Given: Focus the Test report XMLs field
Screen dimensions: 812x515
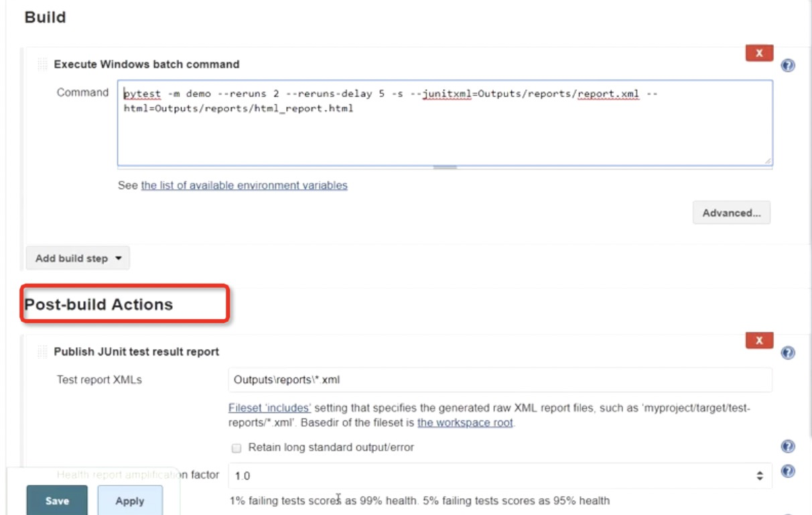Looking at the screenshot, I should click(x=499, y=380).
